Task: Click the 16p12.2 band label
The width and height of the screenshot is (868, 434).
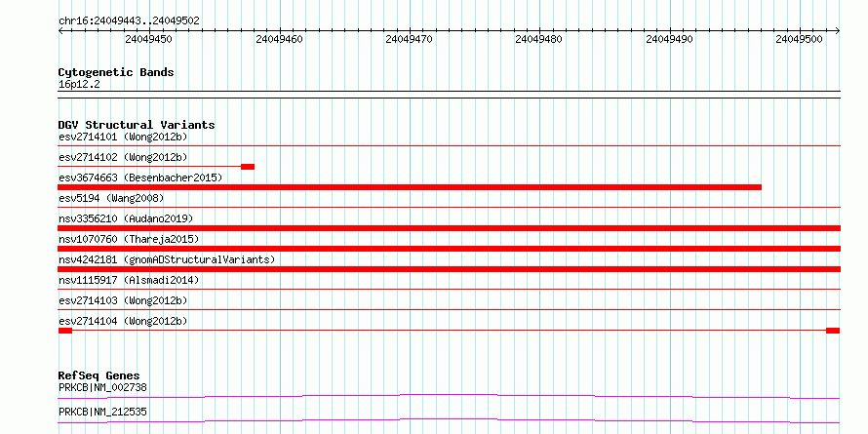Action: [79, 85]
